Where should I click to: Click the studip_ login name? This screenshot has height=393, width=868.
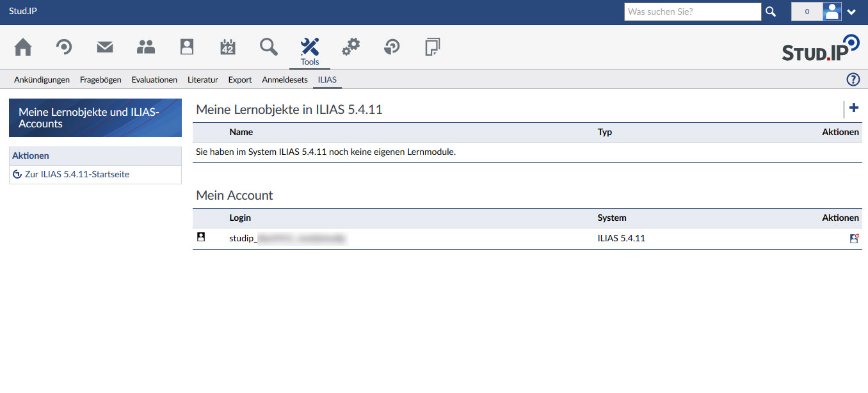tap(288, 238)
